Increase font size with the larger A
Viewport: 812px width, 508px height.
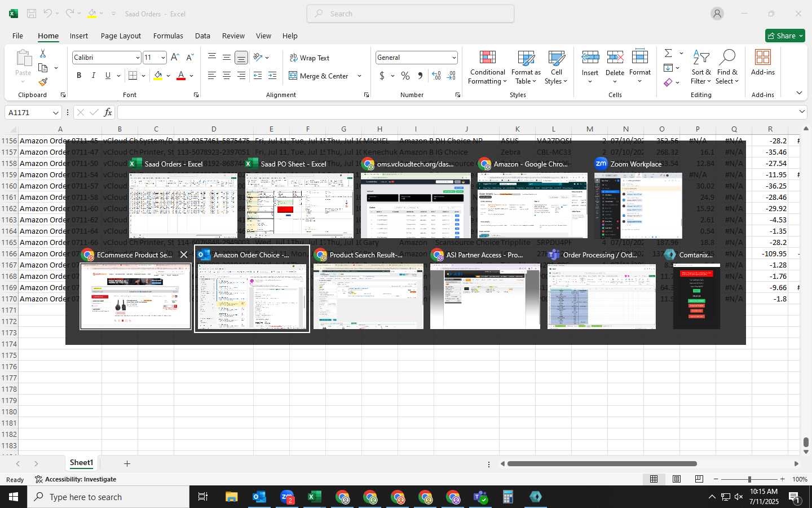click(175, 57)
